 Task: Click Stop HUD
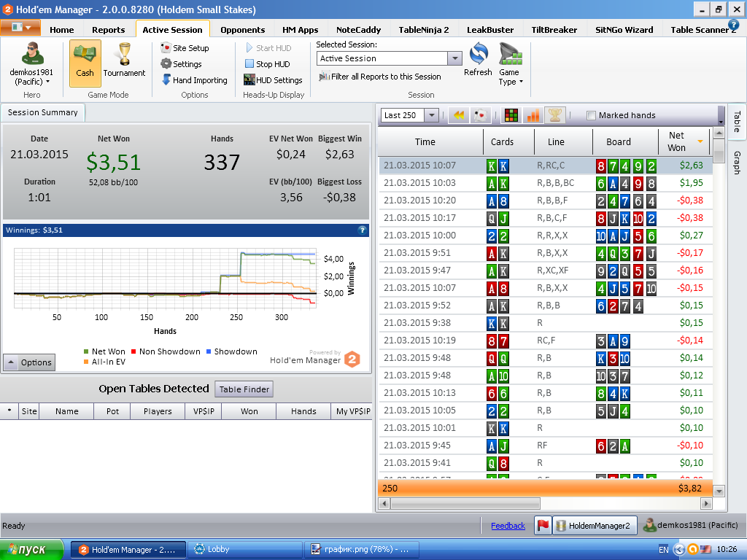(267, 64)
